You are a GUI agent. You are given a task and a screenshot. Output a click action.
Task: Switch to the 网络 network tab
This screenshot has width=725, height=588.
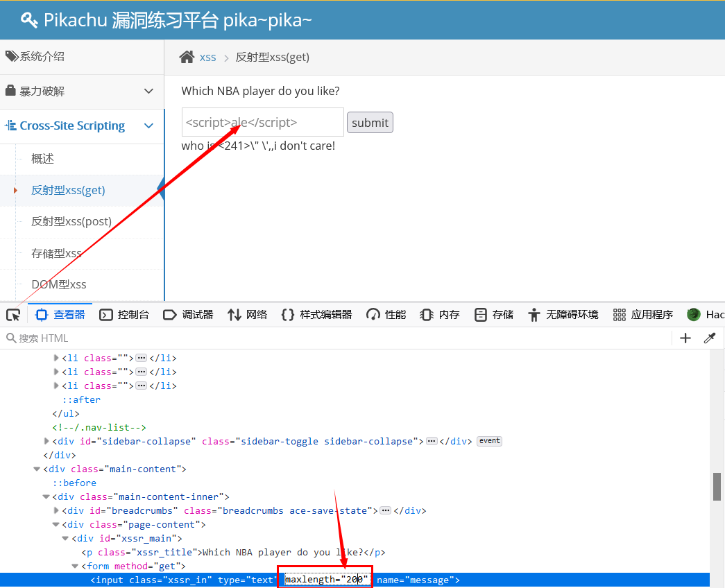[248, 315]
